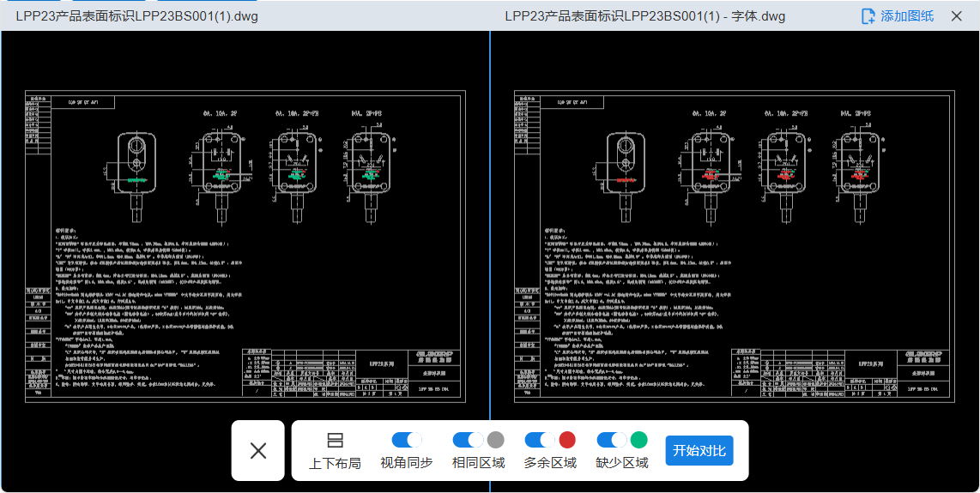The height and width of the screenshot is (493, 980).
Task: Click the rightmost switch symbol in right drawing
Action: point(858,165)
